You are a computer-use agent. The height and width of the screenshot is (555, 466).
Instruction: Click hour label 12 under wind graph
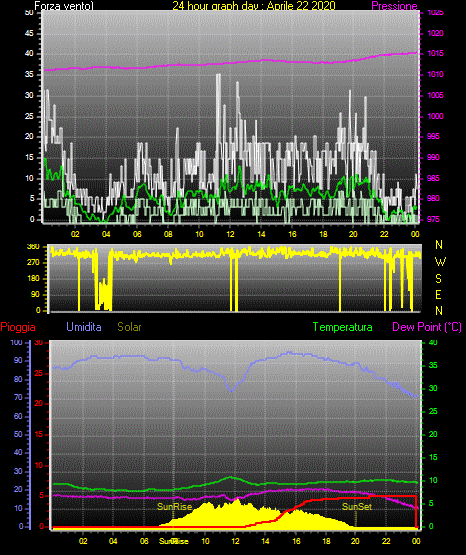pyautogui.click(x=230, y=234)
